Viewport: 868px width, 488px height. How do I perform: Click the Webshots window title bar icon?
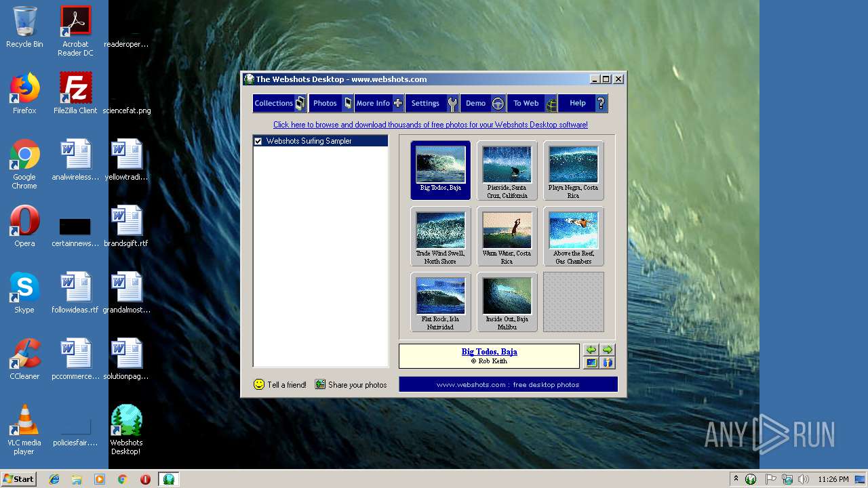(249, 79)
